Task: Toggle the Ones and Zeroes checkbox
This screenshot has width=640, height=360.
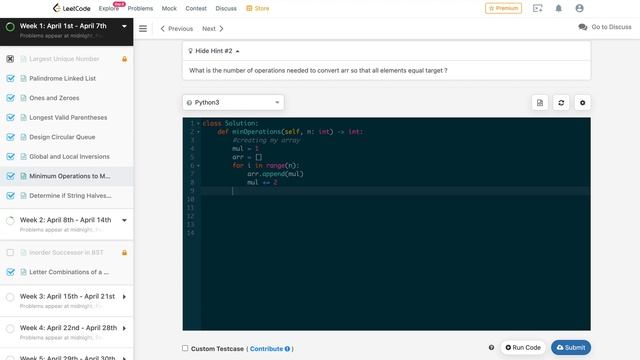Action: coord(10,98)
